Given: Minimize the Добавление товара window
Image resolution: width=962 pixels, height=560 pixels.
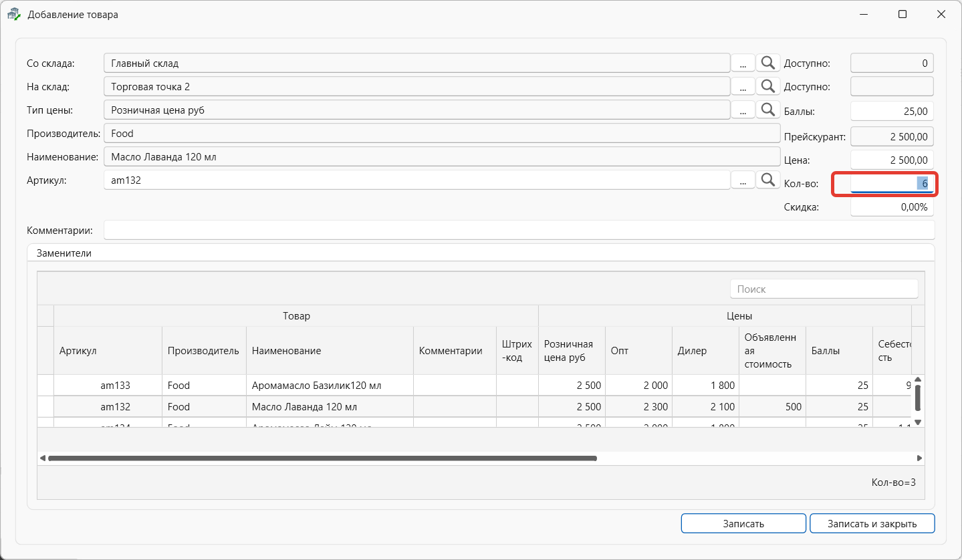Looking at the screenshot, I should [863, 14].
